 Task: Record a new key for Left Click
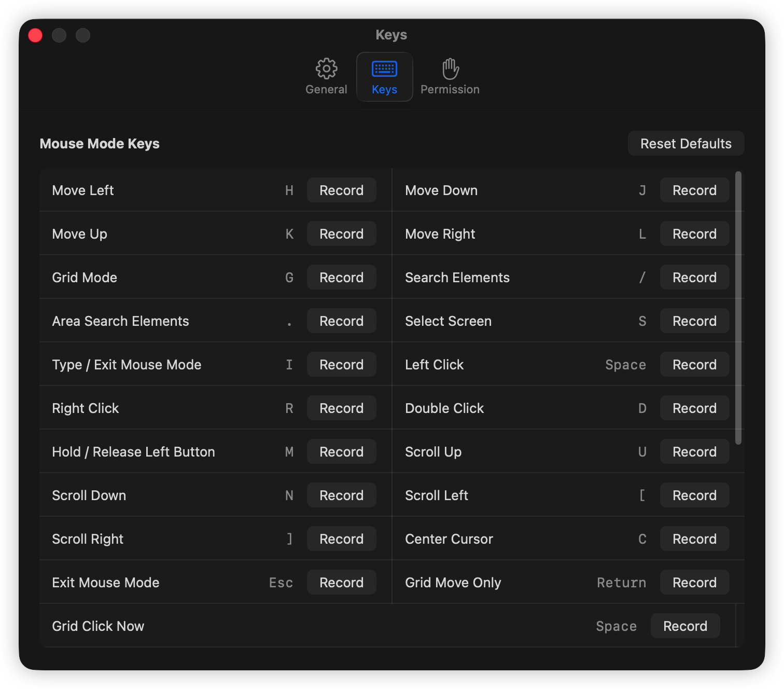[x=694, y=365]
